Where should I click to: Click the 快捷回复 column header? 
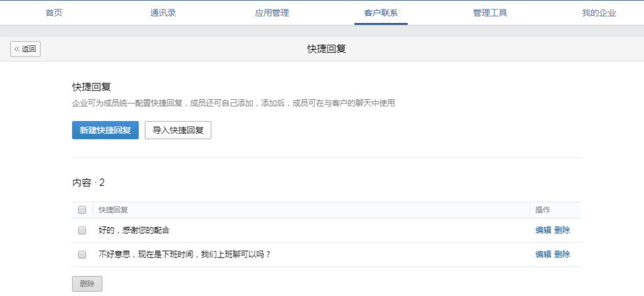(113, 210)
